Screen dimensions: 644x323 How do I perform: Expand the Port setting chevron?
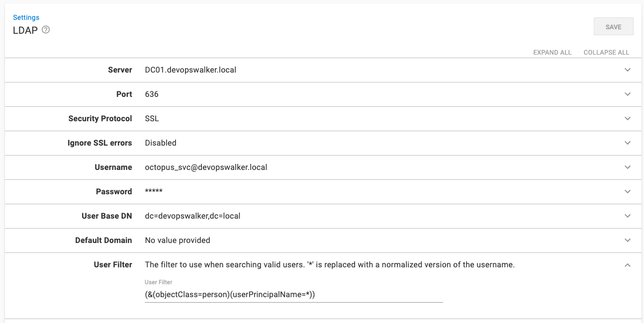[x=627, y=94]
